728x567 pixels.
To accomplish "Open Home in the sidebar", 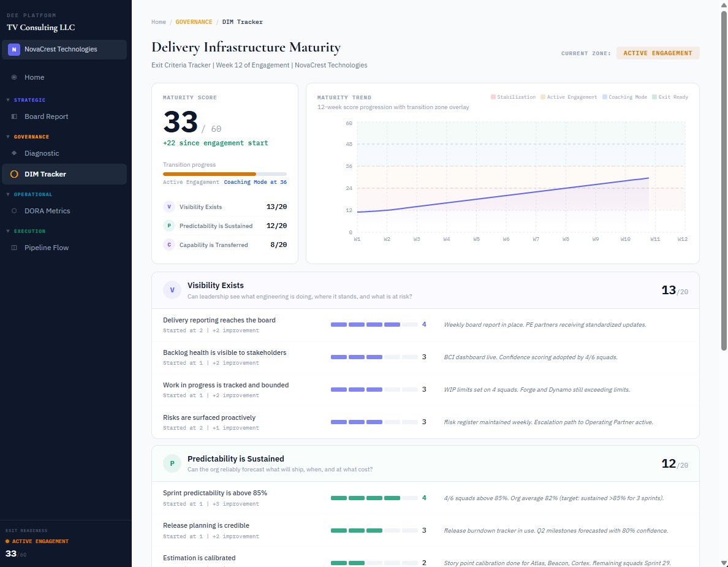I will click(64, 78).
